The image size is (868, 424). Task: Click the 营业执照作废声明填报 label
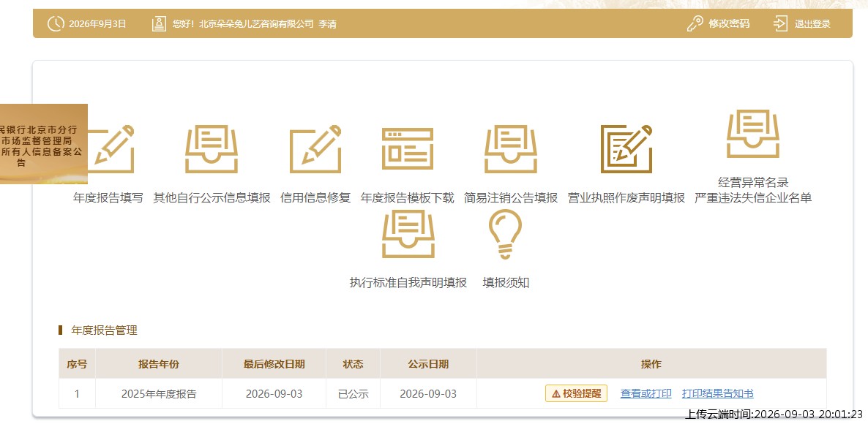(626, 198)
